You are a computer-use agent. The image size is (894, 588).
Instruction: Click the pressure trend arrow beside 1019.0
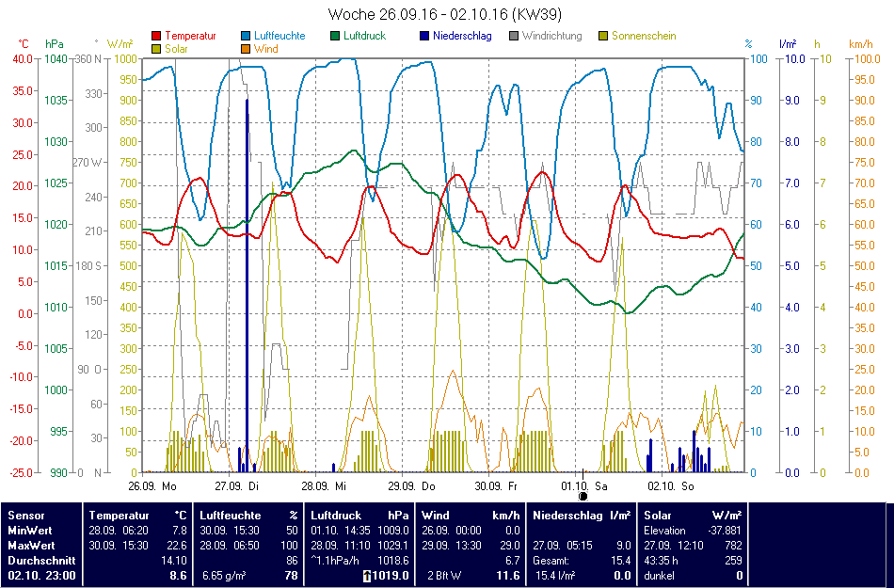pyautogui.click(x=367, y=576)
